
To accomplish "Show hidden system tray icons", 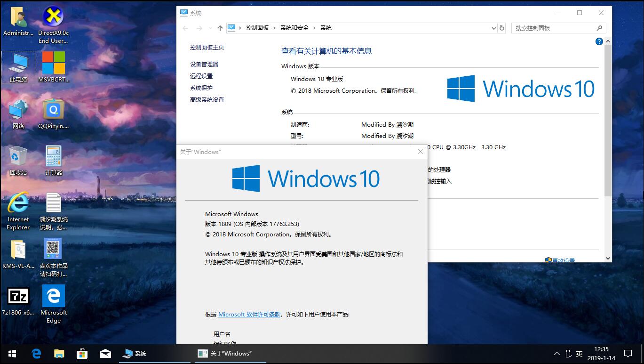I will pyautogui.click(x=557, y=354).
